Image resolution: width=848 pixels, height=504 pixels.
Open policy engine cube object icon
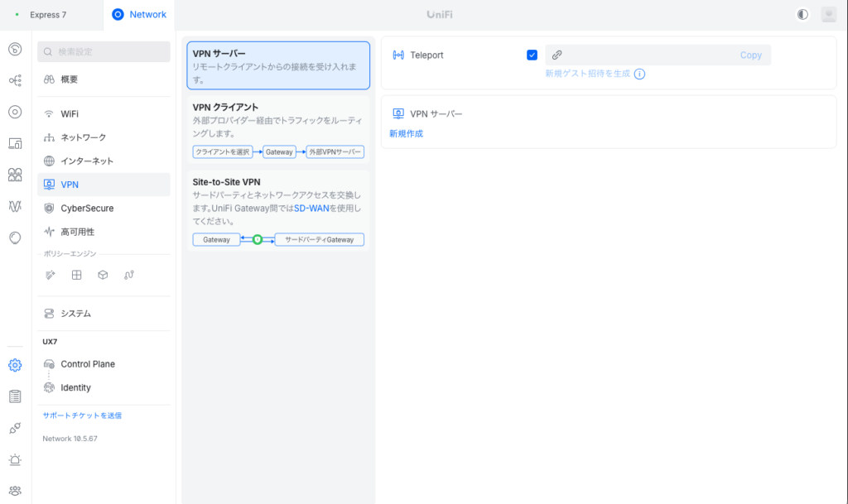(x=103, y=275)
